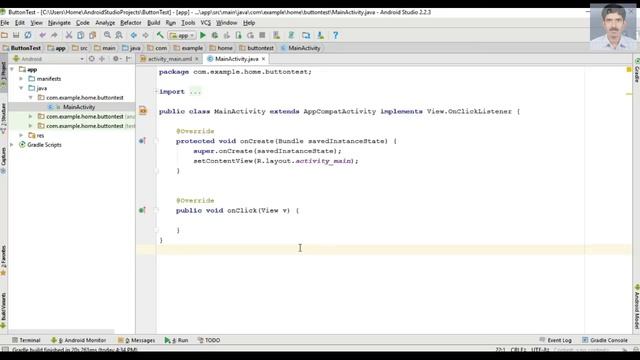Synchronize project with the refresh icon

28,36
